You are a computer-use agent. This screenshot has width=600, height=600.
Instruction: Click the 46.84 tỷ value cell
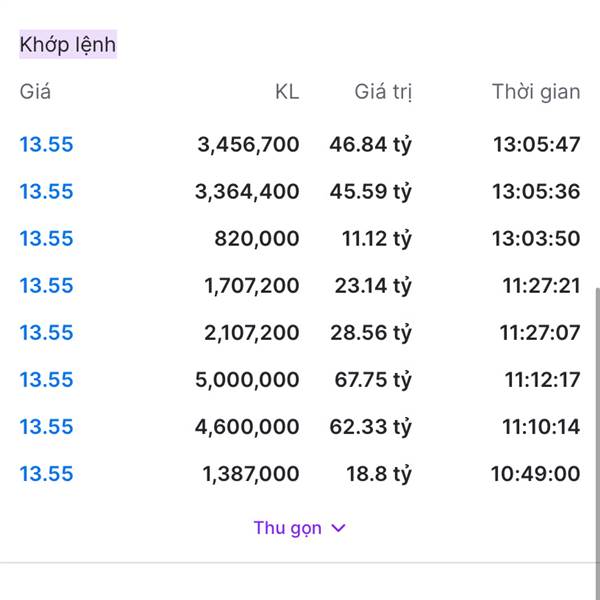click(370, 144)
